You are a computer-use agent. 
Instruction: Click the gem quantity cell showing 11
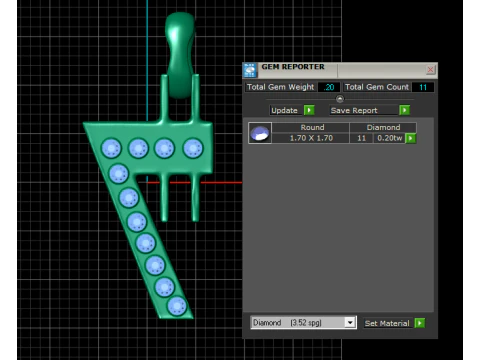(362, 138)
